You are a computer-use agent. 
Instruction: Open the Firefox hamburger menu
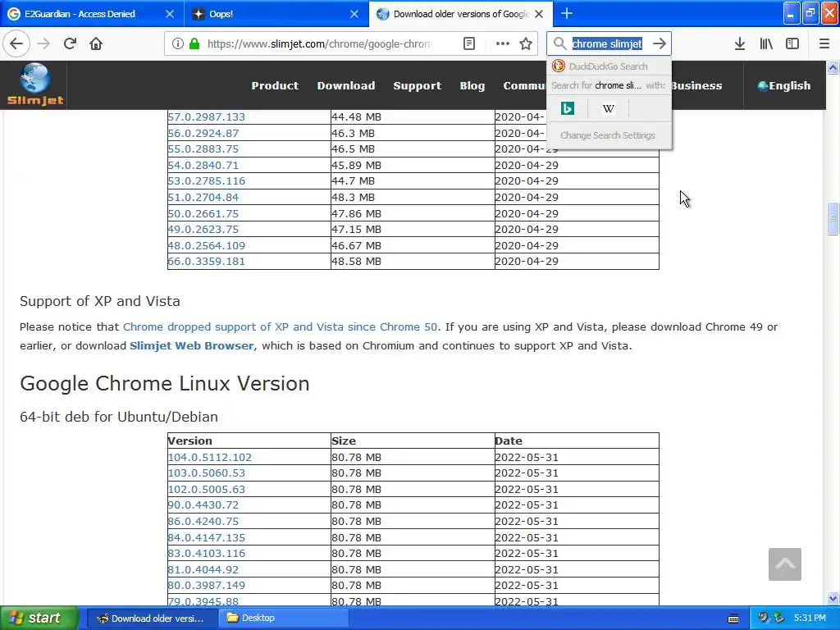tap(824, 43)
